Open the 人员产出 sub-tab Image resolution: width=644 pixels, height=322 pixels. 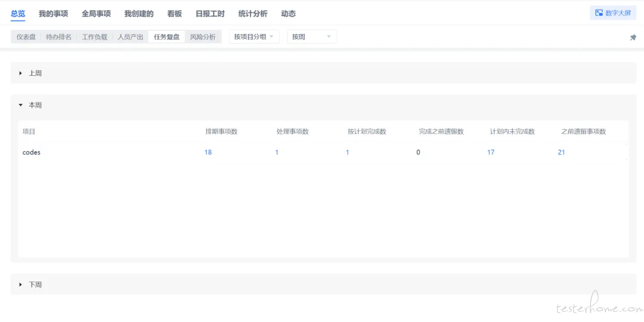tap(131, 36)
